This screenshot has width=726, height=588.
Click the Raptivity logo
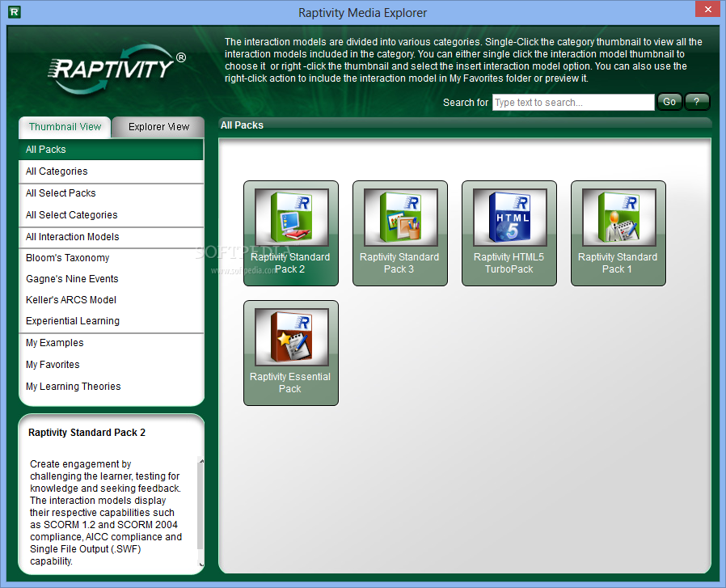tap(116, 69)
